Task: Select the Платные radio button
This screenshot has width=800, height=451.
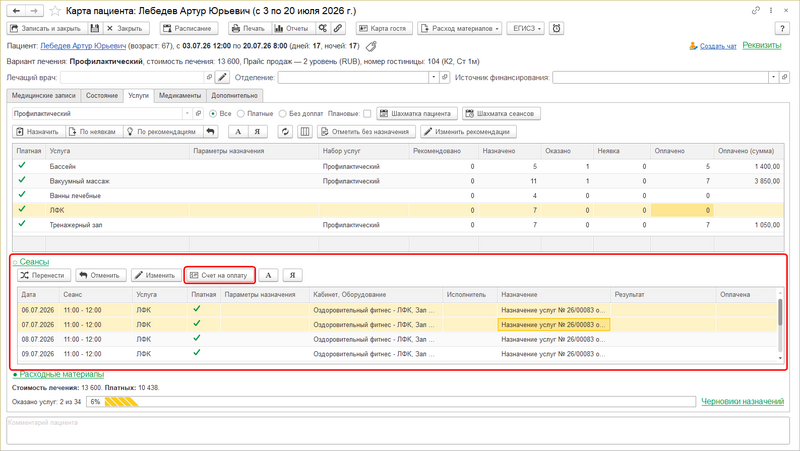Action: [241, 114]
